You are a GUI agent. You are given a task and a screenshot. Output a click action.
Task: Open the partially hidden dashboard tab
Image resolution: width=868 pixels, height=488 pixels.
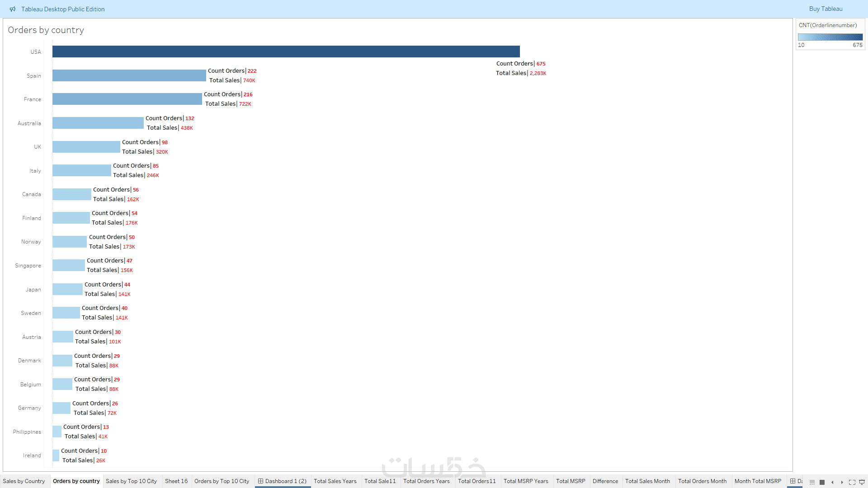pyautogui.click(x=796, y=481)
